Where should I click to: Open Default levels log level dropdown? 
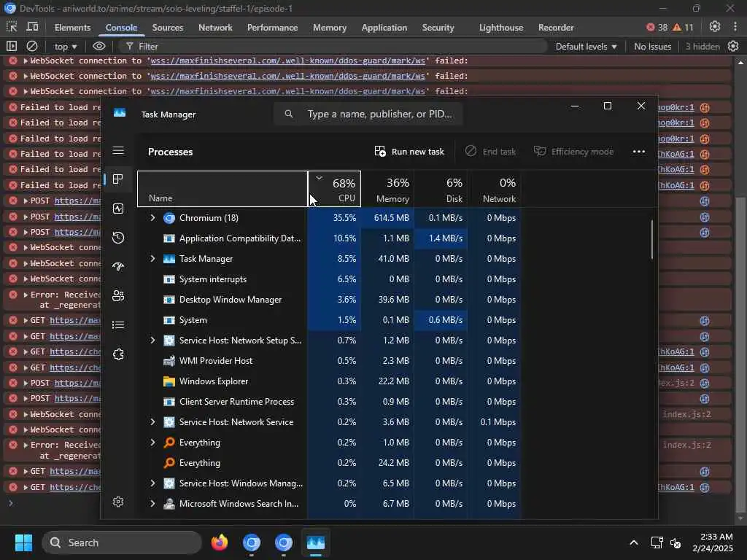tap(586, 46)
